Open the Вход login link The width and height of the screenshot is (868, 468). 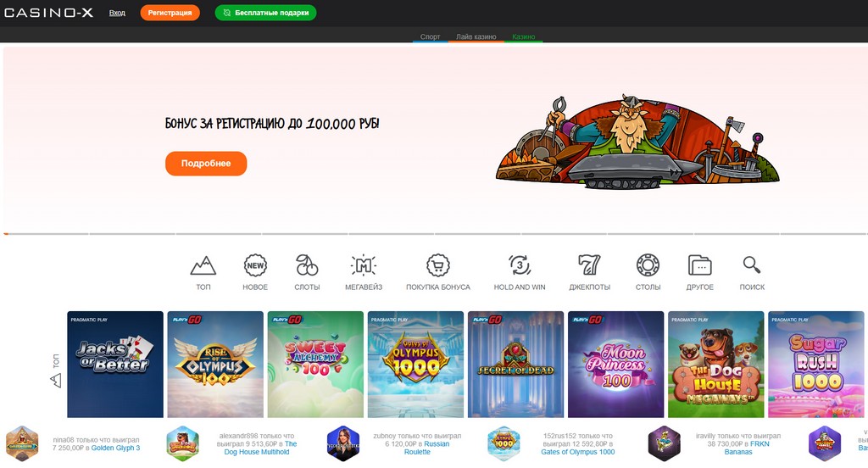click(x=117, y=13)
